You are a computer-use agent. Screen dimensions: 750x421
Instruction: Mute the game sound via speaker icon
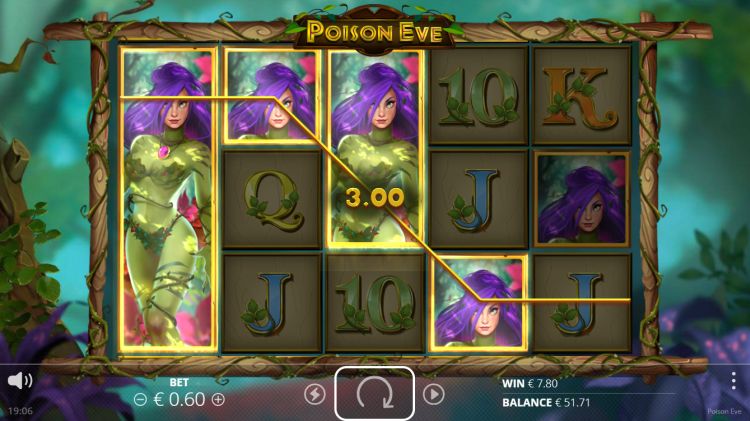point(20,381)
